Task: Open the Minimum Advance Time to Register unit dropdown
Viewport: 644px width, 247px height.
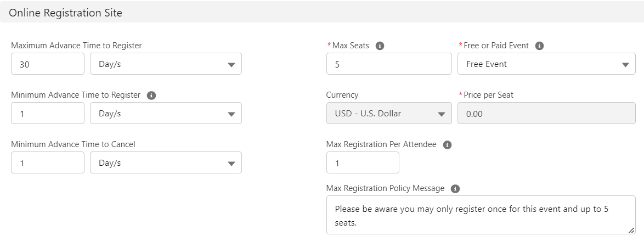Action: 166,114
